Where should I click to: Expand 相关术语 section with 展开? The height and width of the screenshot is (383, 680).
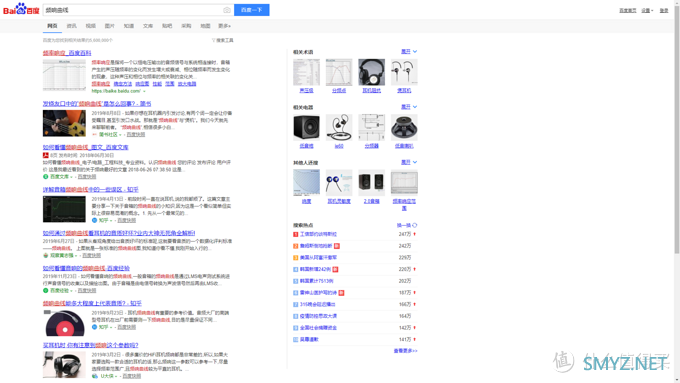pyautogui.click(x=409, y=52)
